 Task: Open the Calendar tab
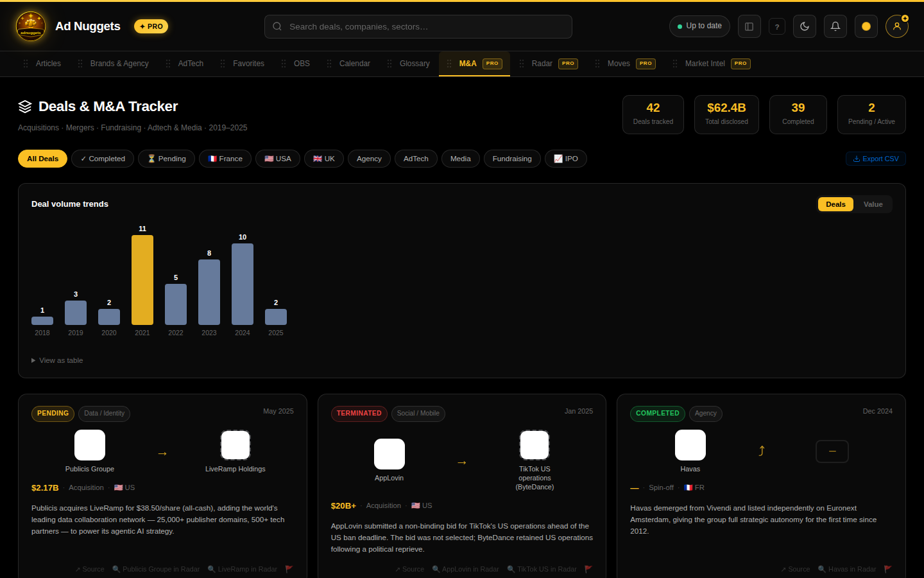point(355,64)
